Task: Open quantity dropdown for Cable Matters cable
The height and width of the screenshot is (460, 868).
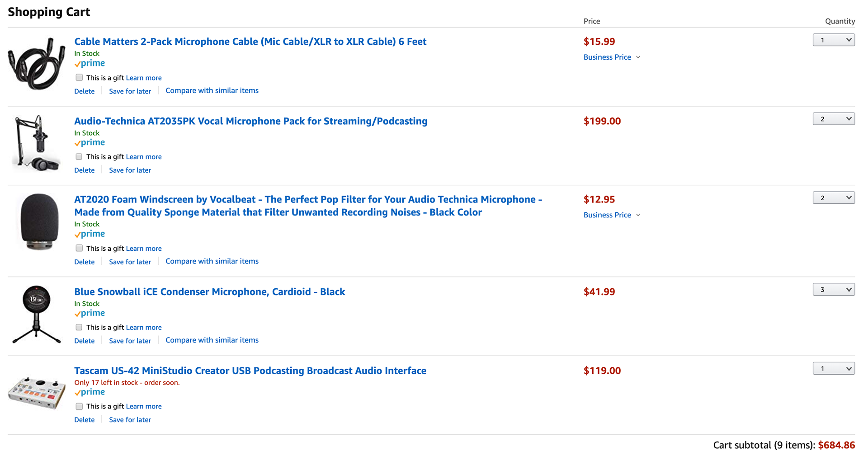Action: [834, 40]
